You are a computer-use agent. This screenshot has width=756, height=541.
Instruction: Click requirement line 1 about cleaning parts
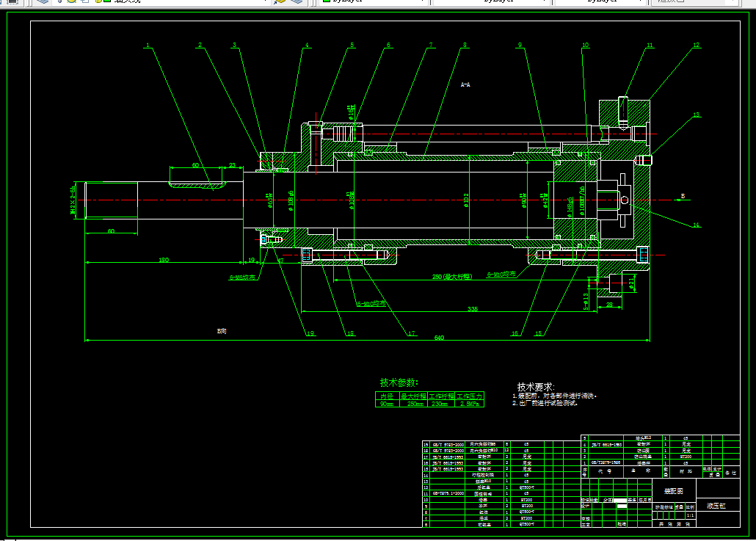(554, 396)
